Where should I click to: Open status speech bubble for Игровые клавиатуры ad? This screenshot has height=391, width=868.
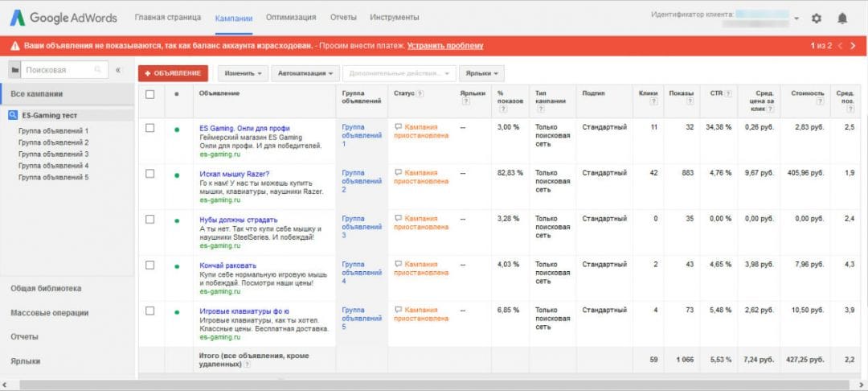[x=398, y=310]
